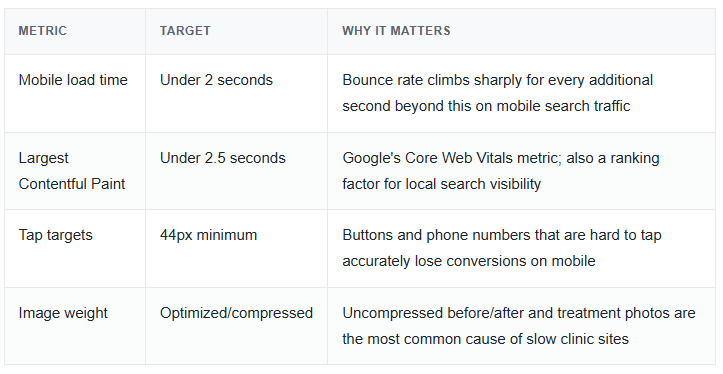Click the TARGET column header
This screenshot has height=374, width=723.
(185, 31)
